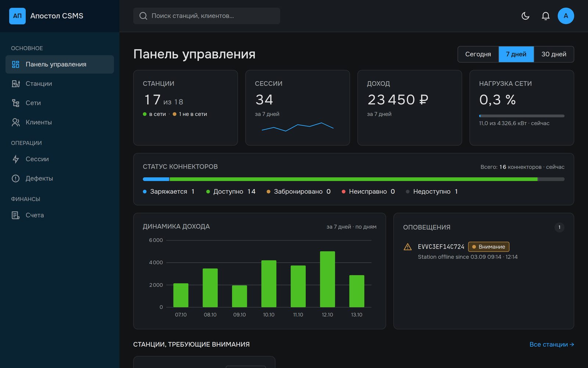Image resolution: width=588 pixels, height=368 pixels.
Task: Go to Сети section
Action: (x=60, y=103)
